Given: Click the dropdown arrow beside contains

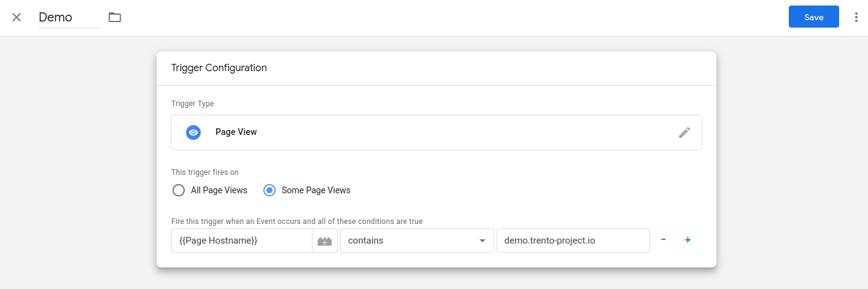Looking at the screenshot, I should pos(482,241).
